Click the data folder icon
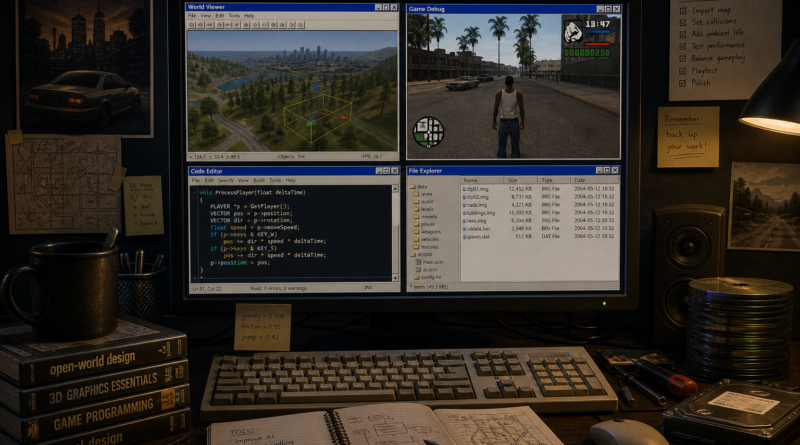The width and height of the screenshot is (800, 445). [413, 187]
